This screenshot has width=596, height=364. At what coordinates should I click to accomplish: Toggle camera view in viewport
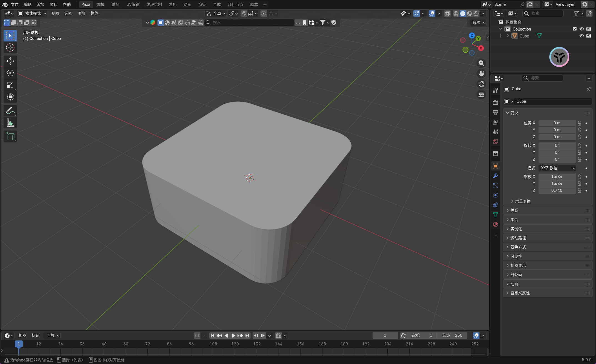(481, 84)
